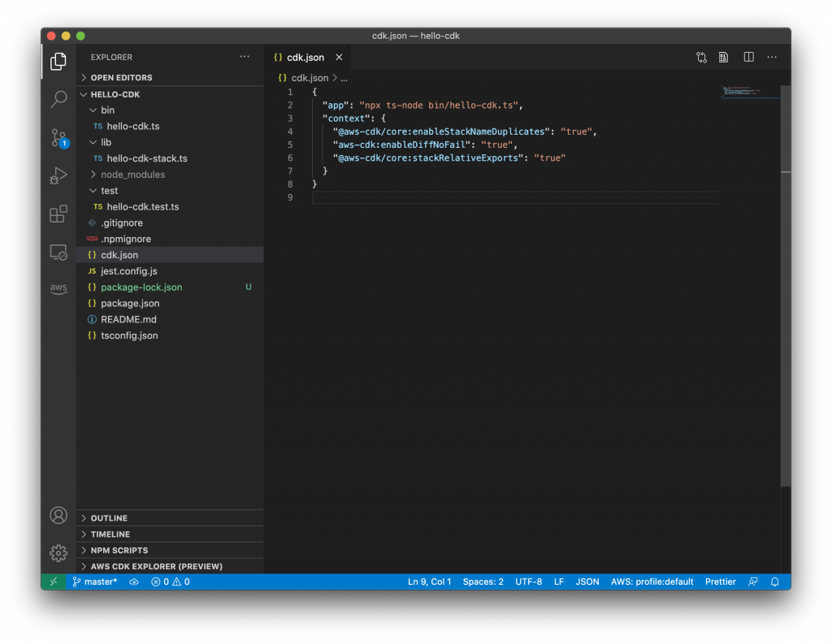The height and width of the screenshot is (644, 832).
Task: Open the Accounts menu icon
Action: pos(58,515)
